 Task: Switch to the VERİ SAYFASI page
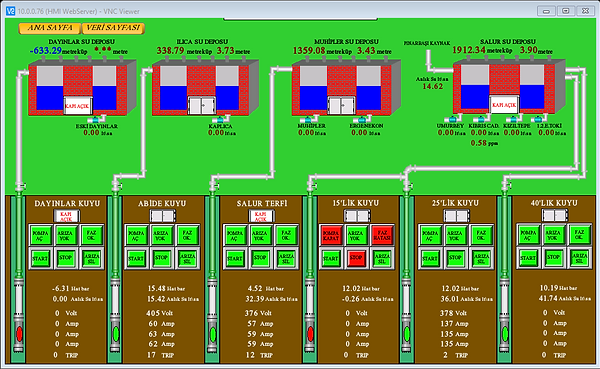pos(113,28)
